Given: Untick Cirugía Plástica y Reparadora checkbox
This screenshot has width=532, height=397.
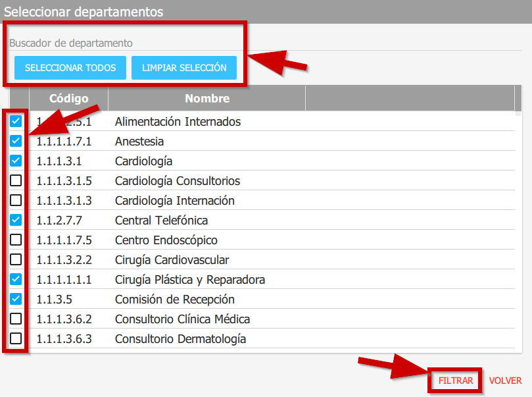Looking at the screenshot, I should [x=16, y=279].
